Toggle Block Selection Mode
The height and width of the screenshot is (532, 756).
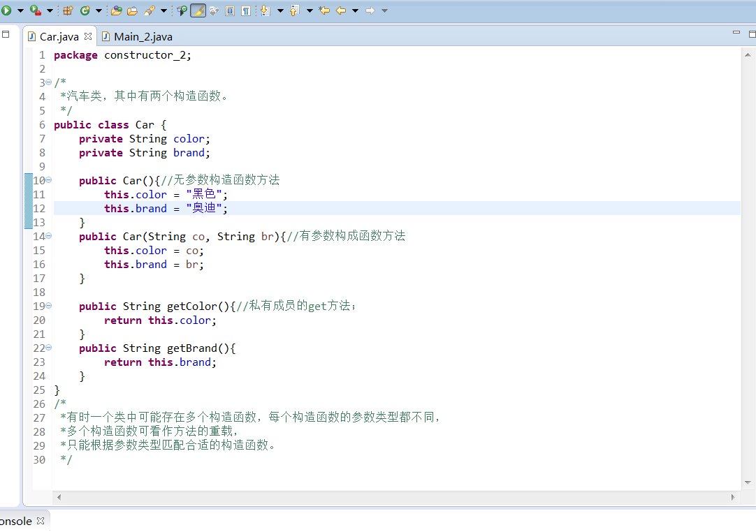[x=230, y=10]
